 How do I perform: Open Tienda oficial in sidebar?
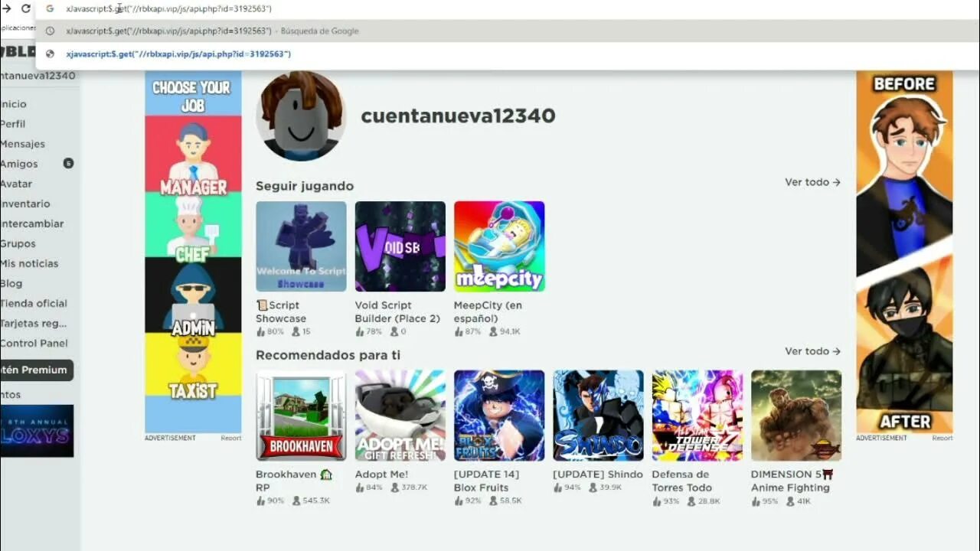tap(34, 303)
